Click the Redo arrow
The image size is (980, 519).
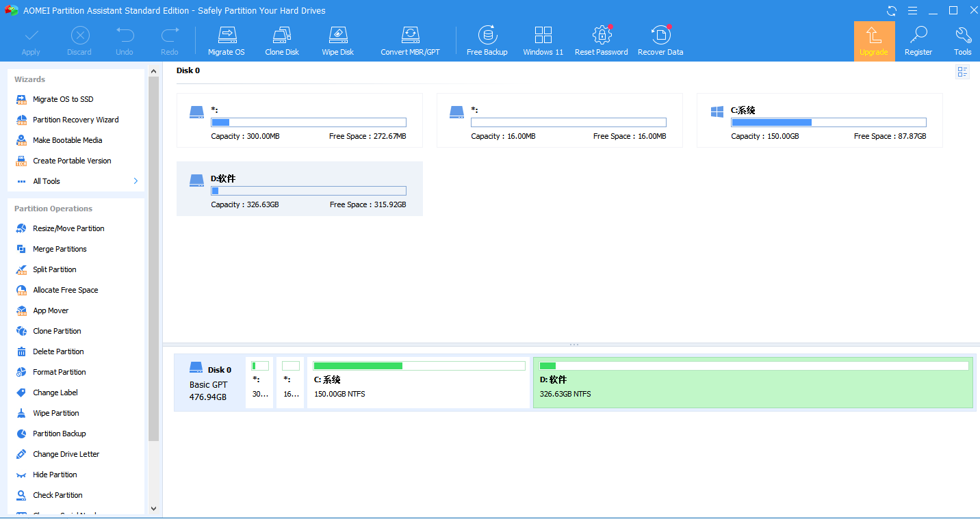click(x=170, y=41)
